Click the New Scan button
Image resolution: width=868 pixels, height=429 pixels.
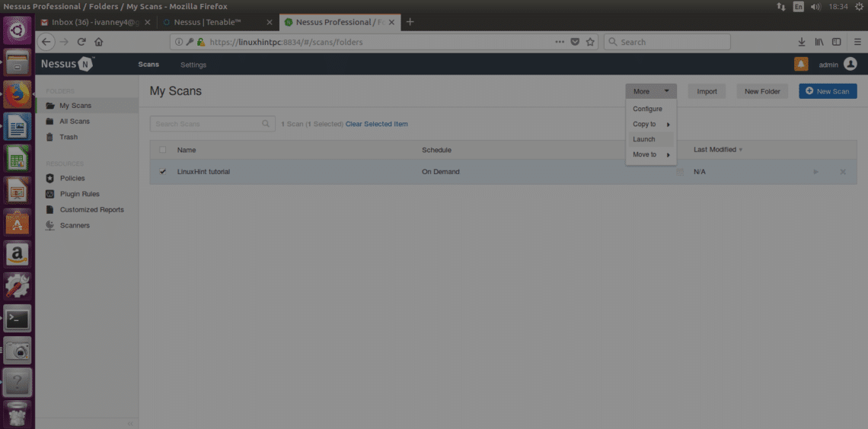coord(828,91)
